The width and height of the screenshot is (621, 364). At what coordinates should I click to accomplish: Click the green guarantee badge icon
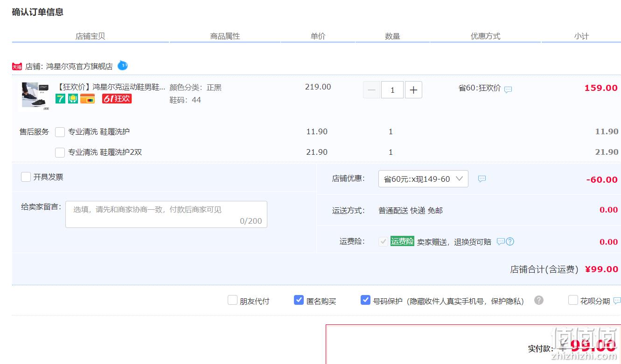click(x=73, y=98)
